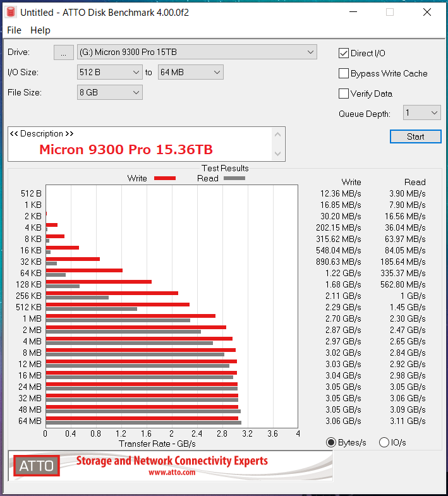Click the Write column header in results
Screen dimensions: 448x496
coord(351,182)
